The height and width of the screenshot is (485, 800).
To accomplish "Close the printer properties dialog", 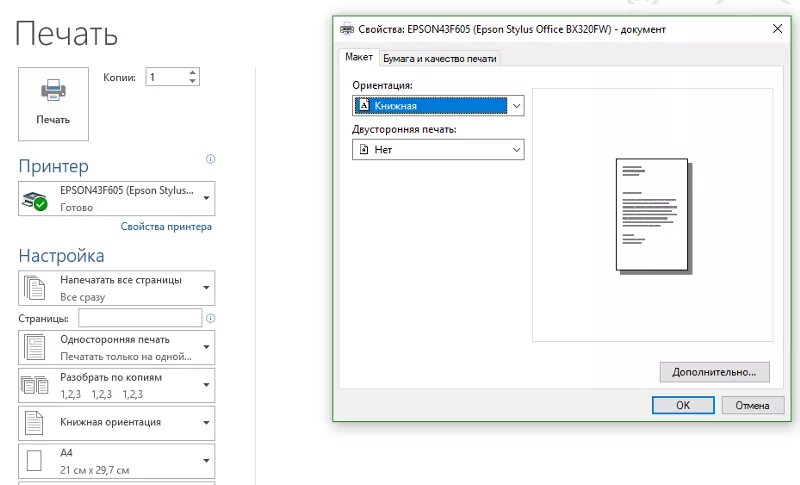I will click(x=777, y=29).
